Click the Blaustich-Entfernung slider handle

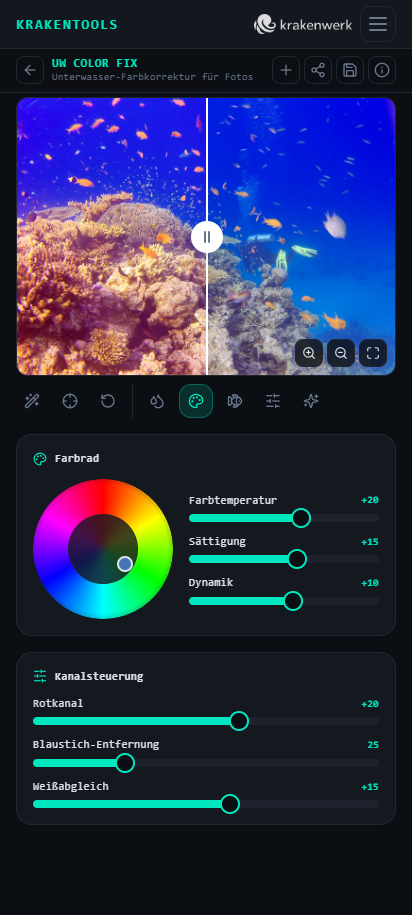coord(125,763)
